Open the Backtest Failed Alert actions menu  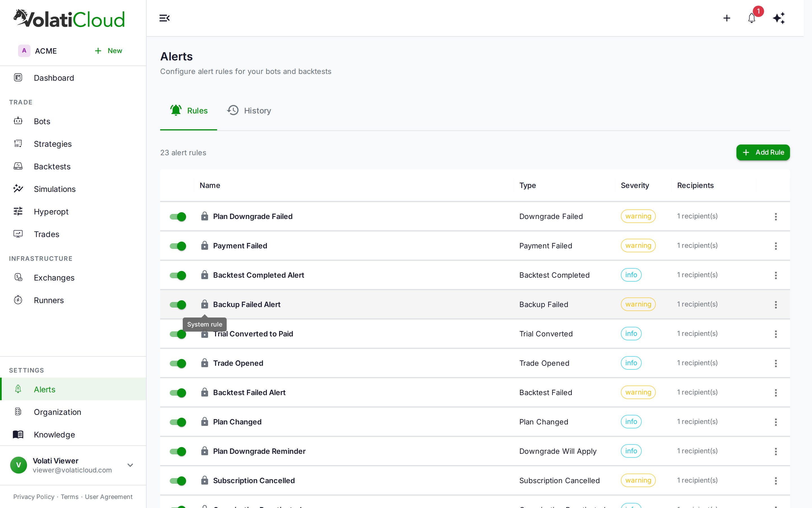776,392
